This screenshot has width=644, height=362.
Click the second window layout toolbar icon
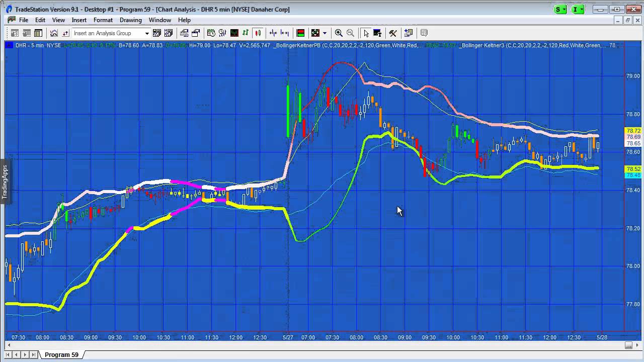[27, 33]
